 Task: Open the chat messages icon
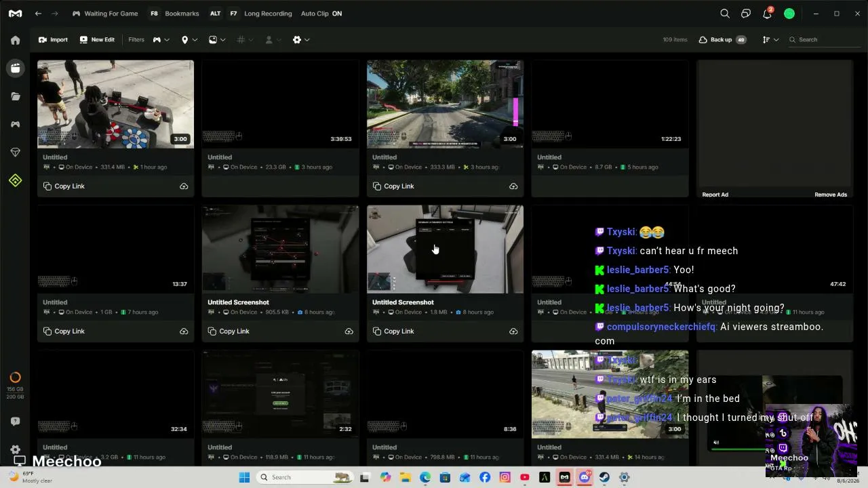746,14
